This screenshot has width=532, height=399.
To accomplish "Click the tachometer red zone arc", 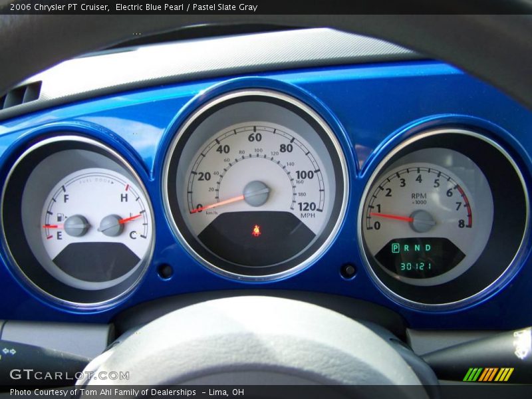I will pyautogui.click(x=466, y=204).
